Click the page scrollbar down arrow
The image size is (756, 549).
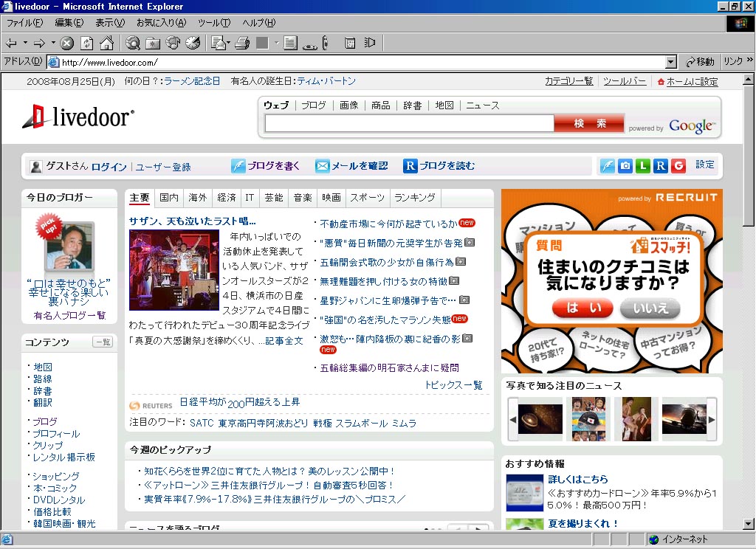[749, 525]
